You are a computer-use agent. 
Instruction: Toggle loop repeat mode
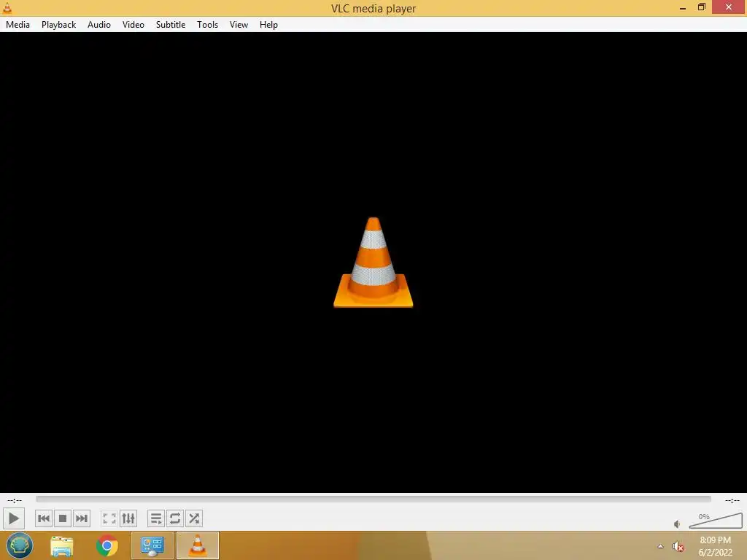175,518
